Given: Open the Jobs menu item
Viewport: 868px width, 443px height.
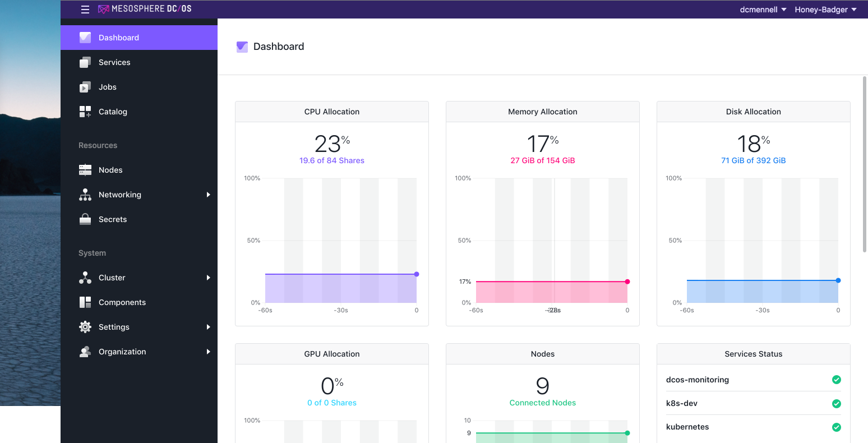Looking at the screenshot, I should (139, 87).
